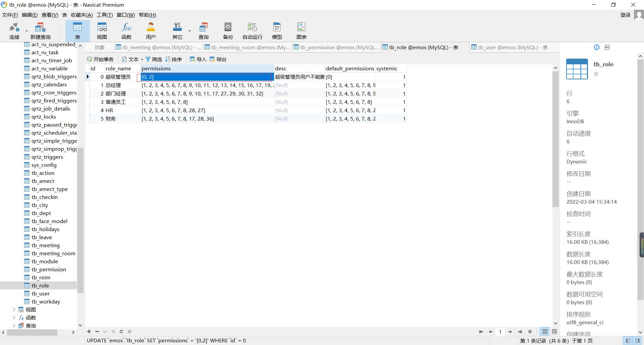Open the Model (模型) tool
This screenshot has width=644, height=345.
277,31
